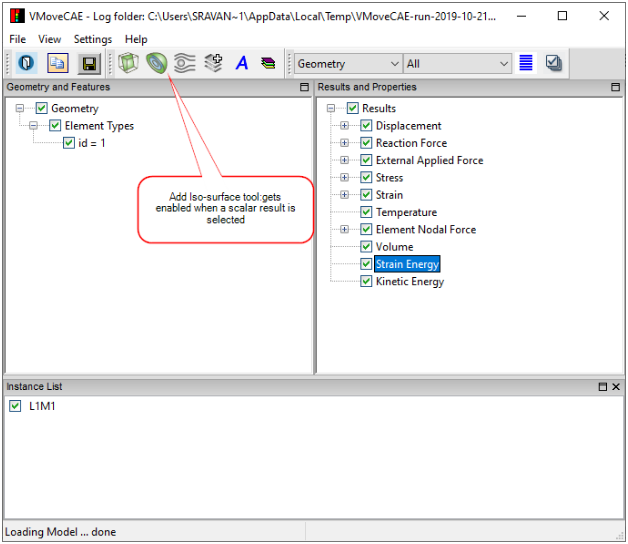Click the green cube section tool icon
Screen dimensions: 628x544
pyautogui.click(x=129, y=63)
